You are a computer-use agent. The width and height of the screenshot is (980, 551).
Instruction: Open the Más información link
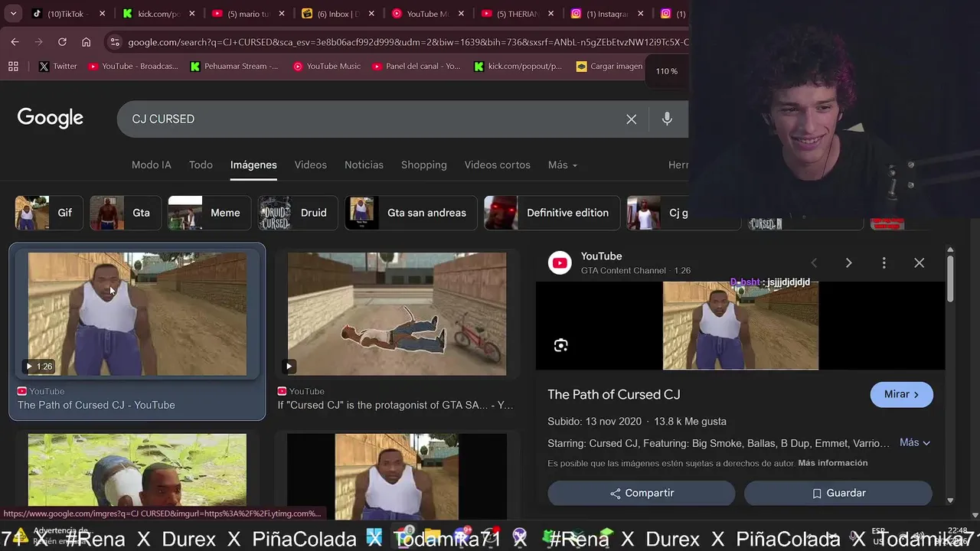(x=833, y=463)
